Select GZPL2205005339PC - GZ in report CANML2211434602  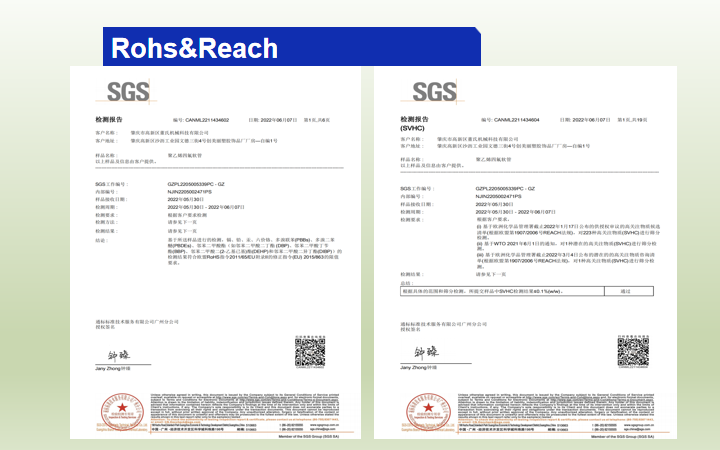coord(196,184)
